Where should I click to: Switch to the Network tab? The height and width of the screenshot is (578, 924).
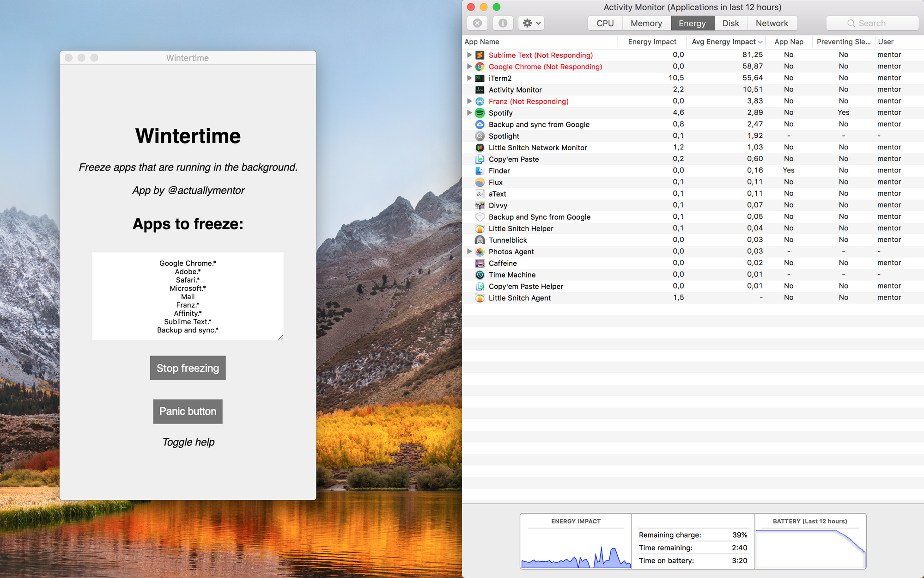(x=772, y=23)
